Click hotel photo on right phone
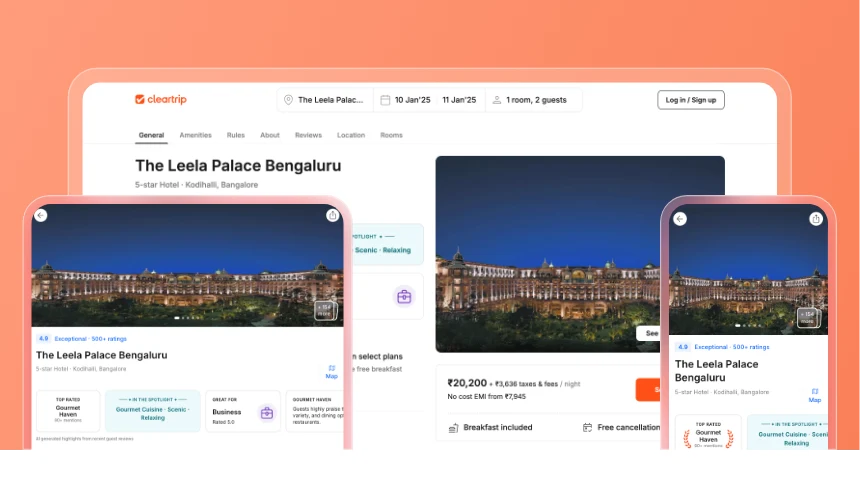 [x=748, y=270]
